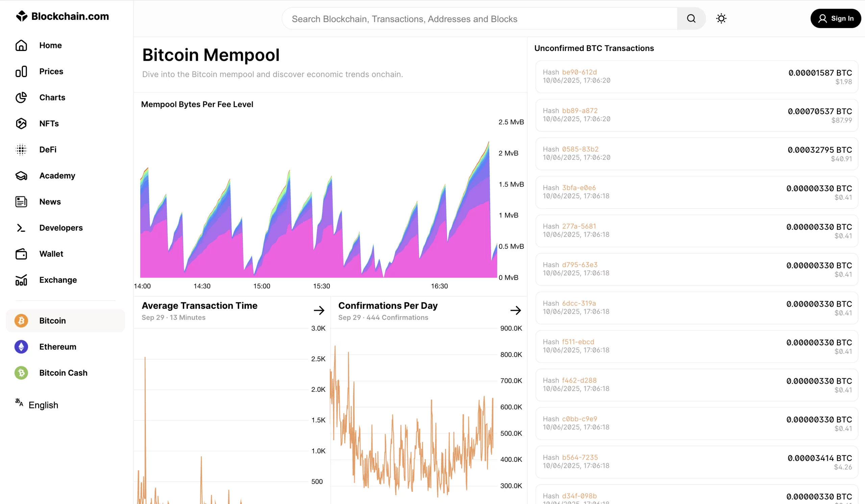Image resolution: width=865 pixels, height=504 pixels.
Task: Open transaction hash b564-7235
Action: tap(580, 457)
